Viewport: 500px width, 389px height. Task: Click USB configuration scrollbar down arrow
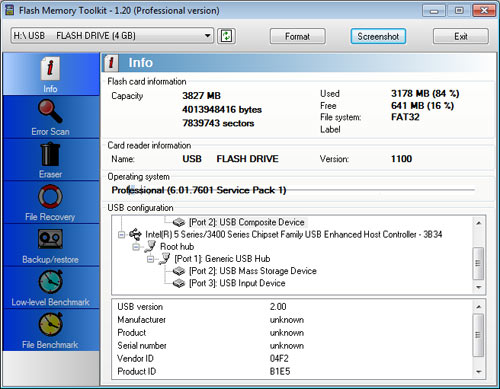tap(479, 287)
